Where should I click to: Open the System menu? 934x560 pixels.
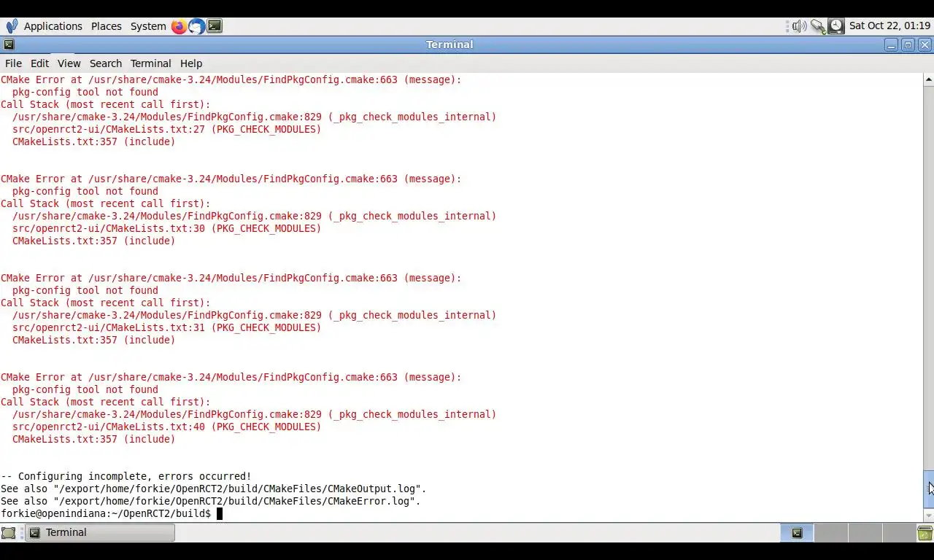coord(148,26)
